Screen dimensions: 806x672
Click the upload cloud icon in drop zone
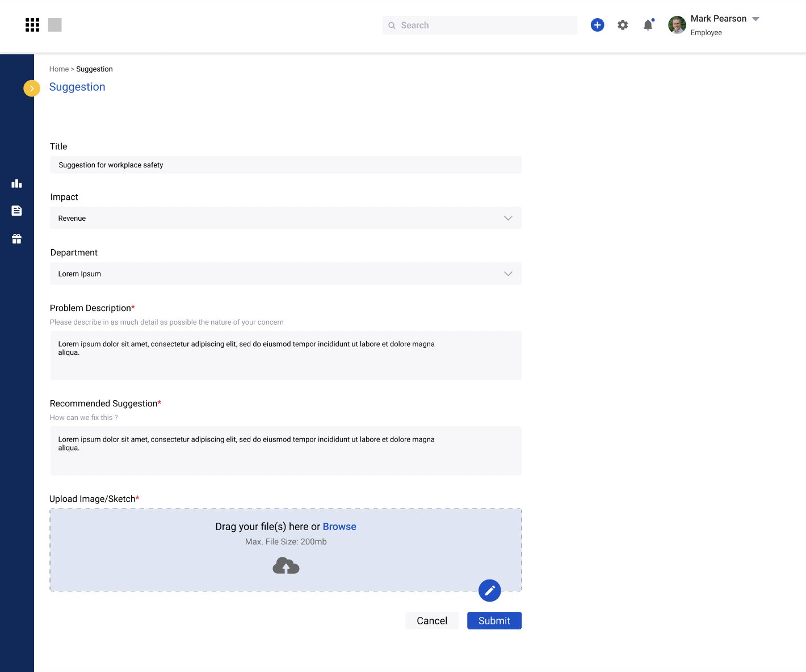click(286, 565)
